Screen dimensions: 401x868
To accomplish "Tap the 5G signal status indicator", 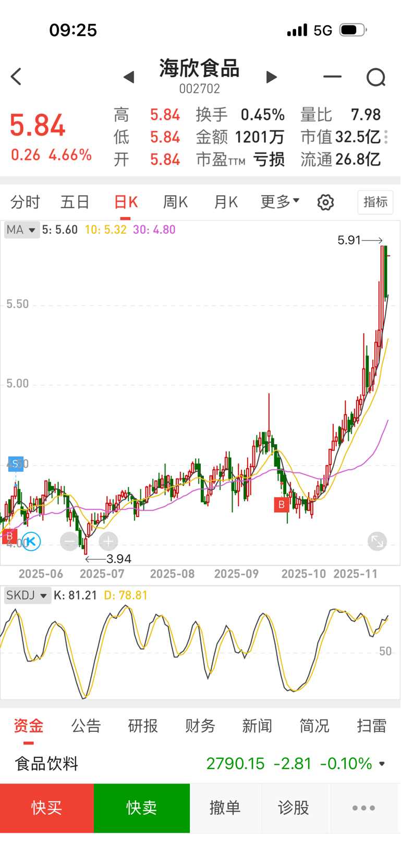I will (x=323, y=30).
